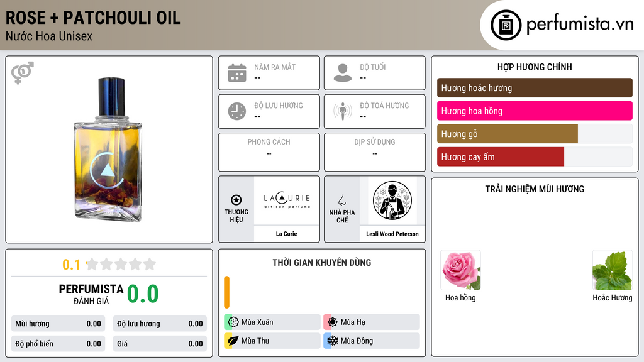644x362 pixels.
Task: Click the calendar icon for Năm Ra Mắt
Action: [237, 73]
